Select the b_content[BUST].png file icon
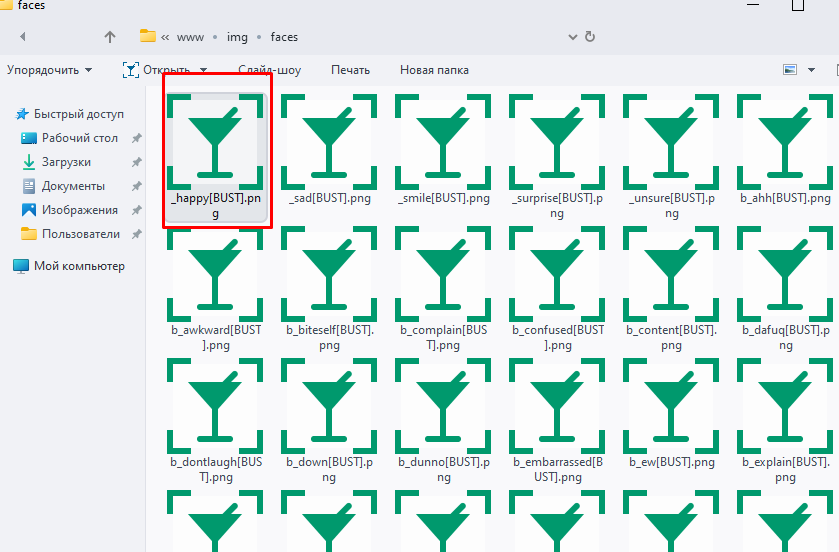The image size is (839, 552). coord(671,274)
